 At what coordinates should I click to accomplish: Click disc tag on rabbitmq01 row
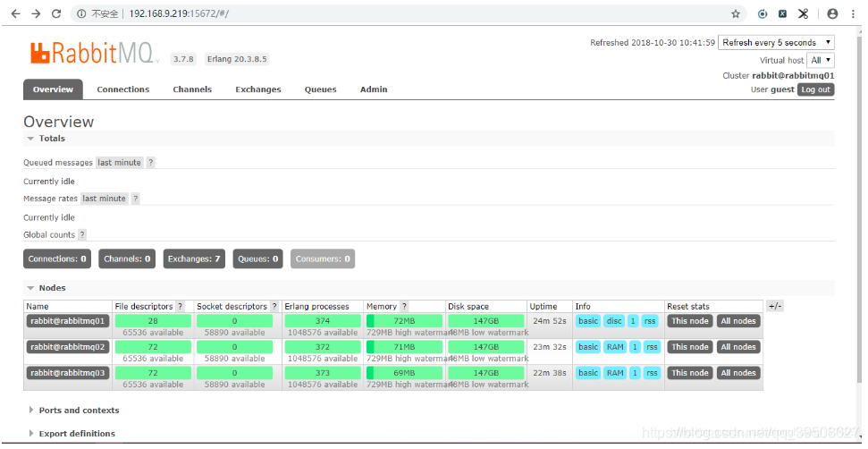point(614,320)
